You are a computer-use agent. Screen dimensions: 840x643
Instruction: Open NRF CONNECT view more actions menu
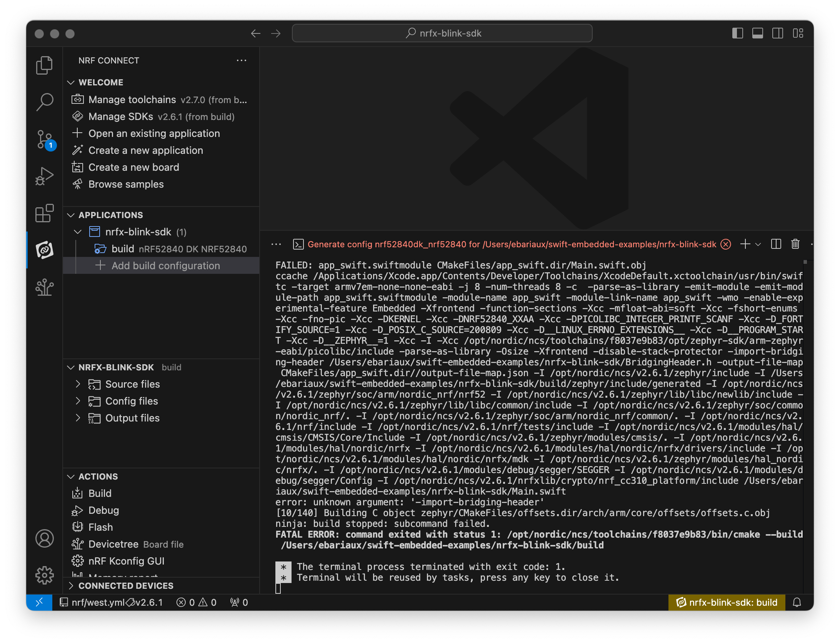[242, 60]
